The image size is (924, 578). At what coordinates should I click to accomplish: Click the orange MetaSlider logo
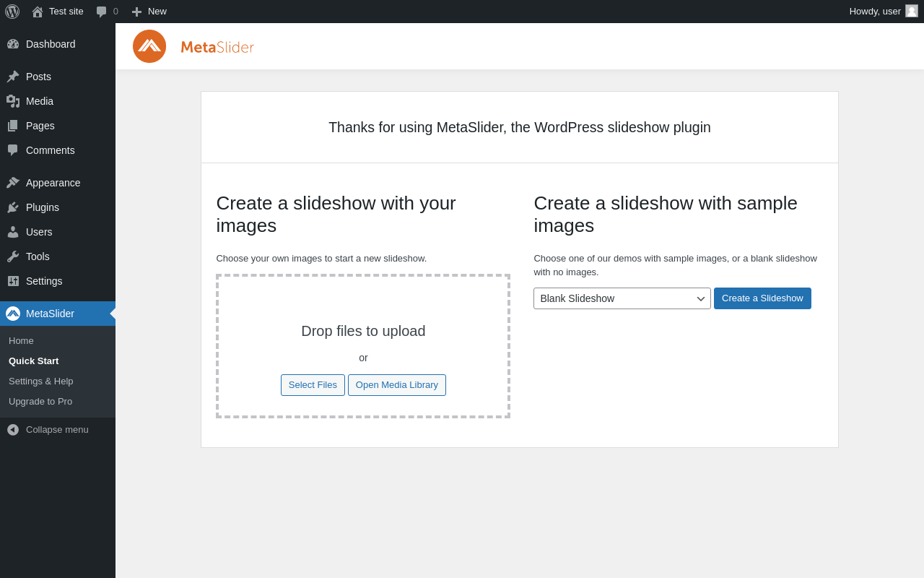pyautogui.click(x=149, y=46)
